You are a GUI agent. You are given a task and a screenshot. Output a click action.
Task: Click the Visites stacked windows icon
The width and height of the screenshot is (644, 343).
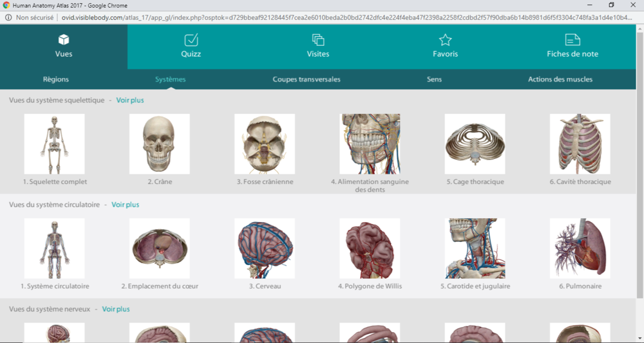coord(318,40)
